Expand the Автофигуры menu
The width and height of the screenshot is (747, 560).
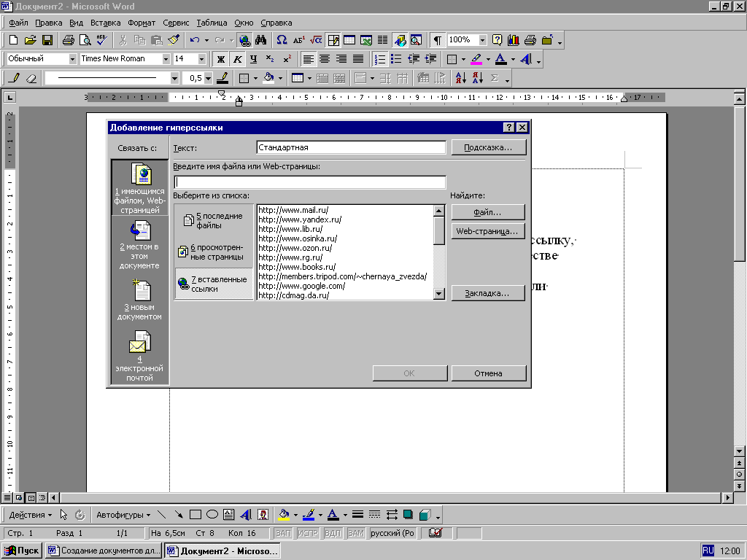pyautogui.click(x=123, y=515)
